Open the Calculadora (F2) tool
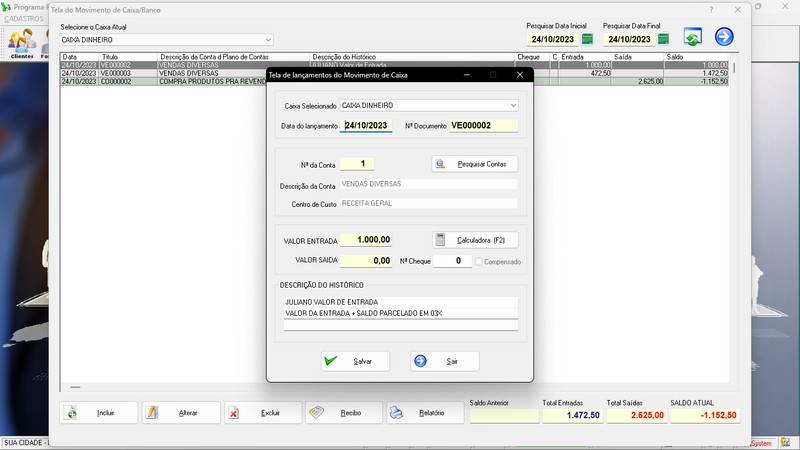Screen dimensions: 800x450 475,240
